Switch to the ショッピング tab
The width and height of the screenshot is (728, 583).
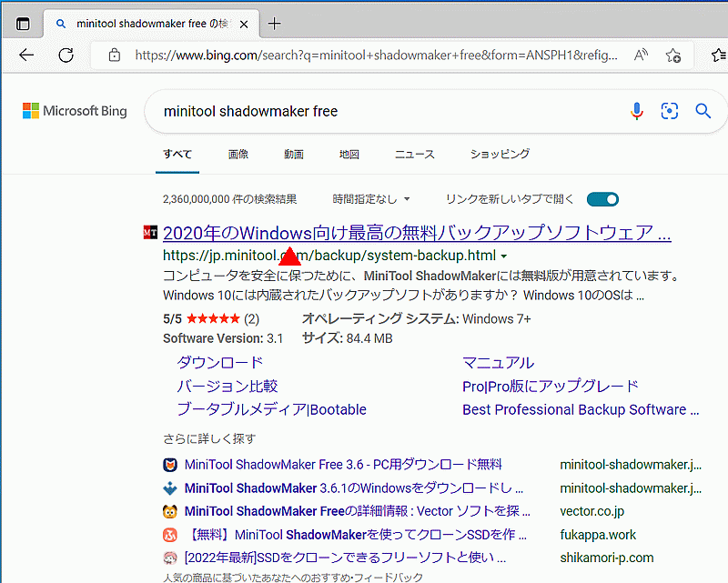(500, 154)
